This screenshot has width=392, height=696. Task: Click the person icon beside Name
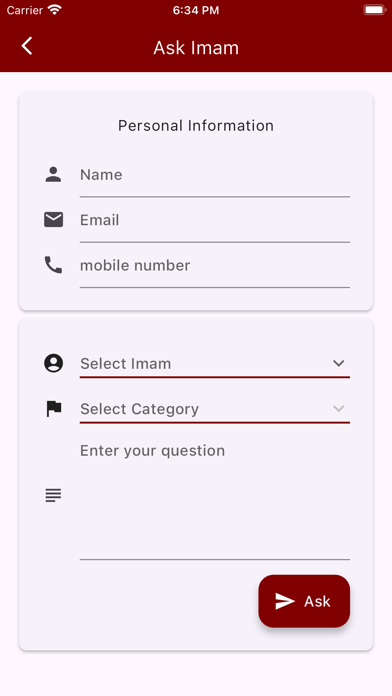click(x=53, y=174)
